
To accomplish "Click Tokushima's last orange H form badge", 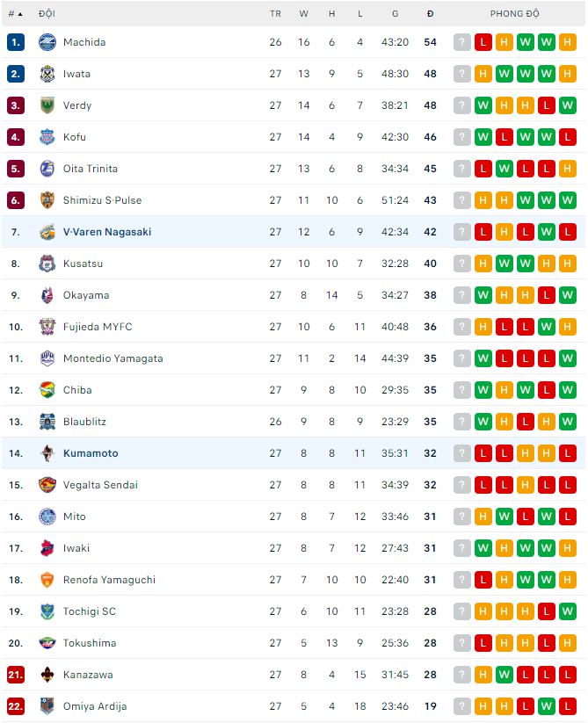I will (568, 643).
